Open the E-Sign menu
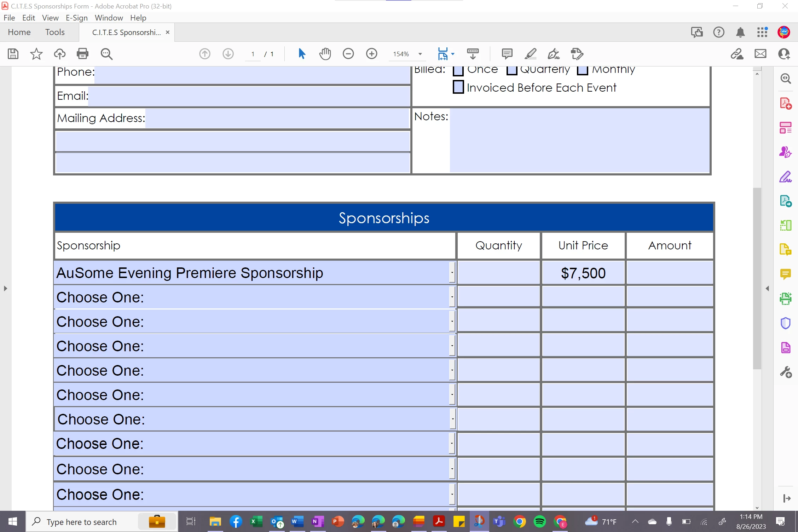This screenshot has width=798, height=532. pos(76,18)
